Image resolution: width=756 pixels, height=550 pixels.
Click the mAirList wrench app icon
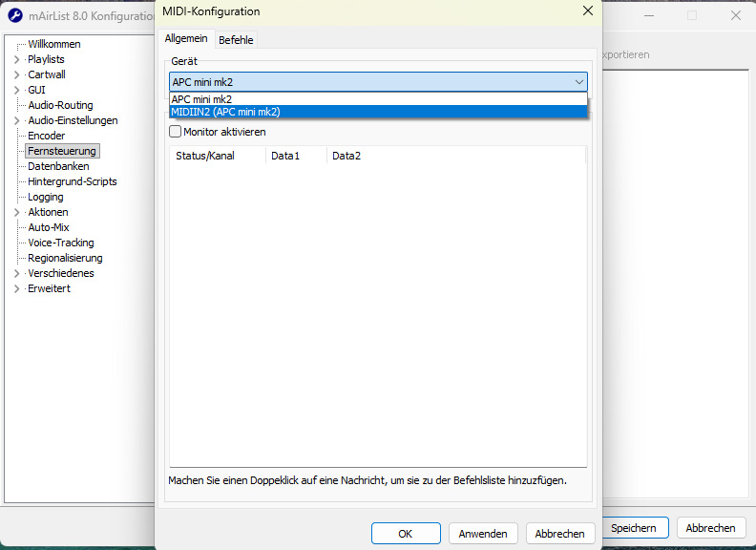pos(15,16)
